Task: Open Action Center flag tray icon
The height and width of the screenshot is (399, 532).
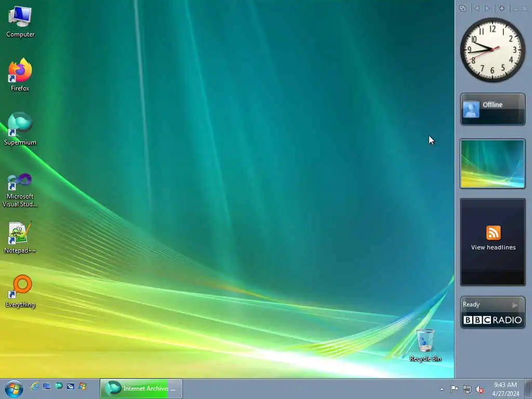Action: tap(454, 389)
